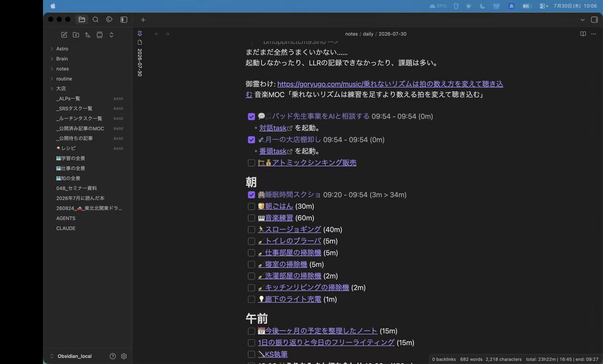Image resolution: width=603 pixels, height=364 pixels.
Task: Open the search panel icon
Action: coord(95,19)
